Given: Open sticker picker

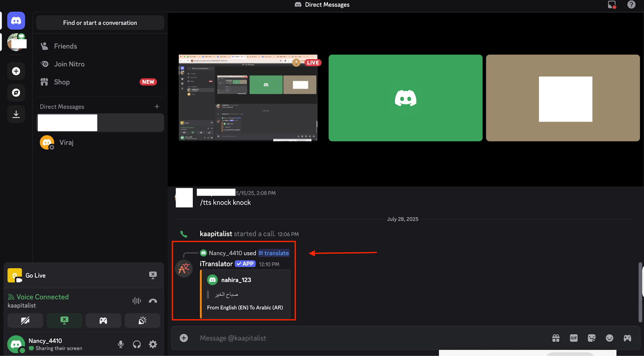Looking at the screenshot, I should [x=592, y=338].
